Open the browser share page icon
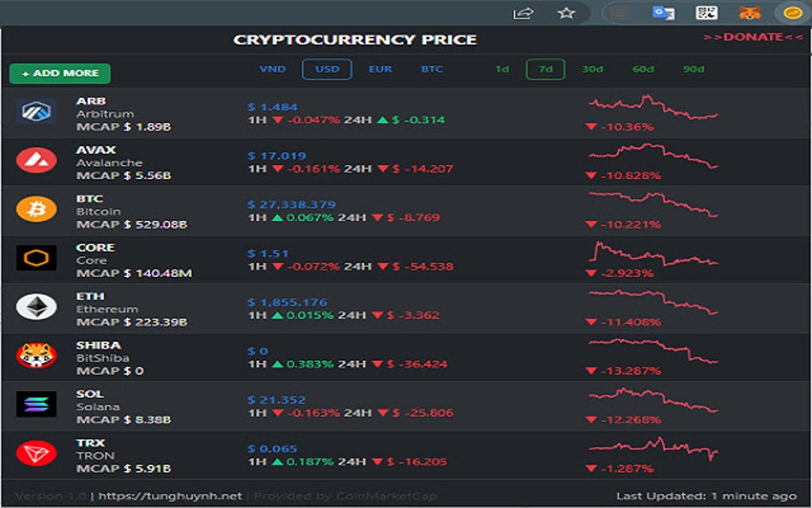 click(x=523, y=13)
